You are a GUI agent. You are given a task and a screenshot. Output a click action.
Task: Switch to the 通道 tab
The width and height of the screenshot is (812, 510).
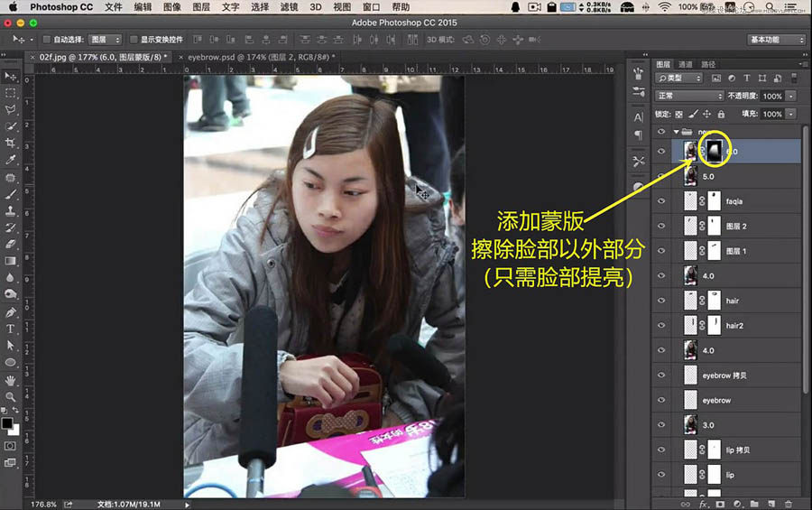click(x=686, y=64)
